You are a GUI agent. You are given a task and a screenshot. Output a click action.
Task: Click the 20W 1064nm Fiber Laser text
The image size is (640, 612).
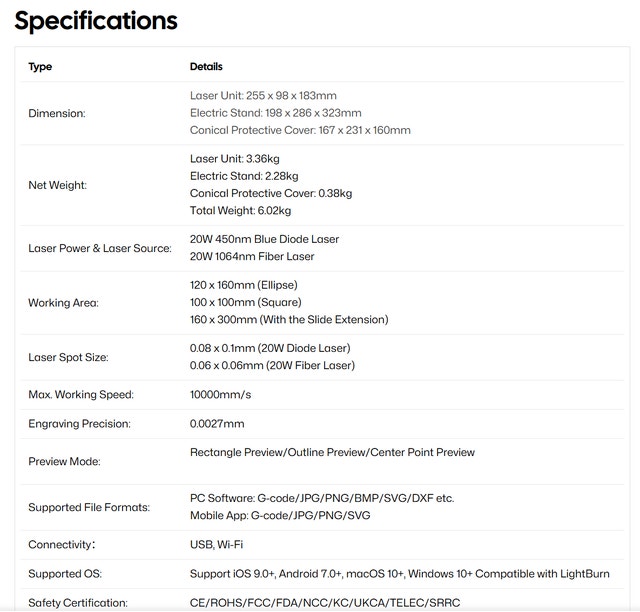point(252,256)
